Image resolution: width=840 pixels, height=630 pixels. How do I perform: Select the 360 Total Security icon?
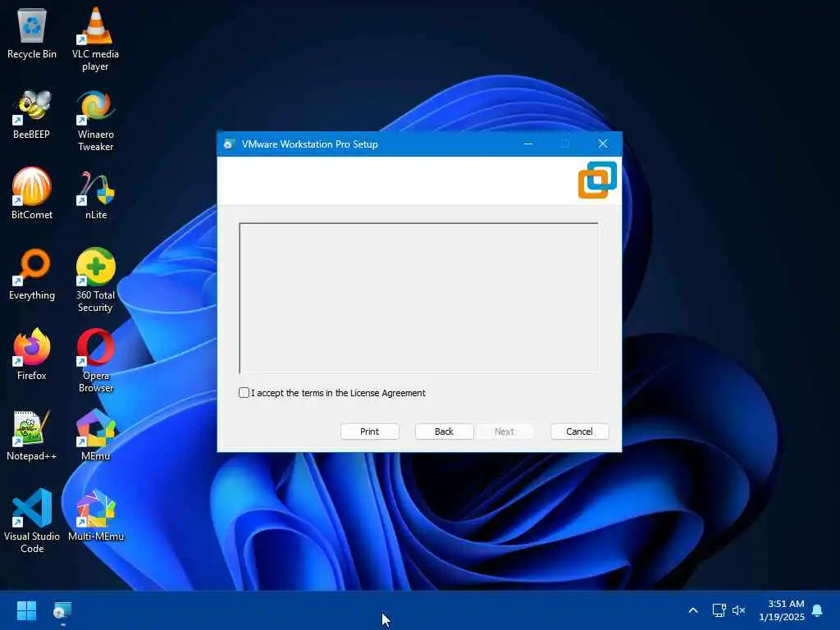point(95,281)
